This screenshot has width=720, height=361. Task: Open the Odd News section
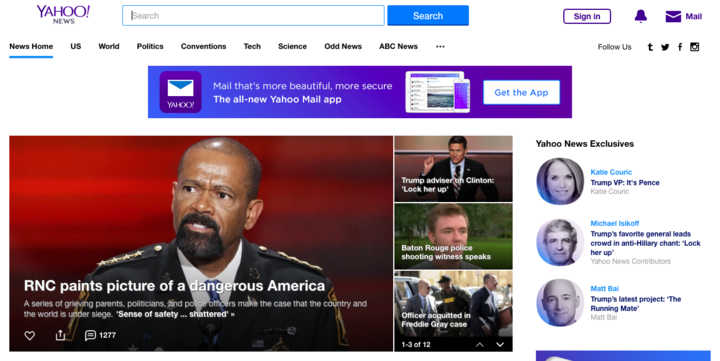click(343, 46)
